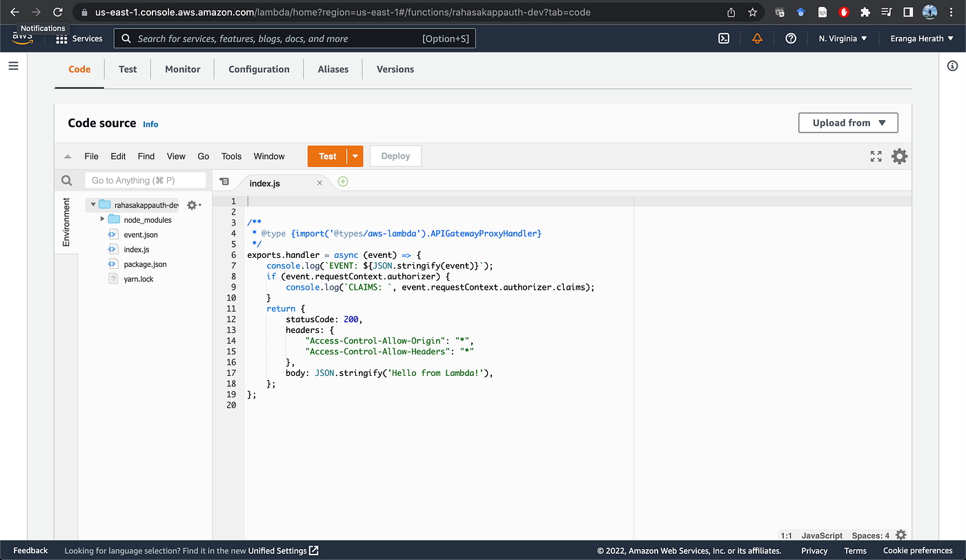Click the magnifier search icon in Environment panel

click(66, 181)
